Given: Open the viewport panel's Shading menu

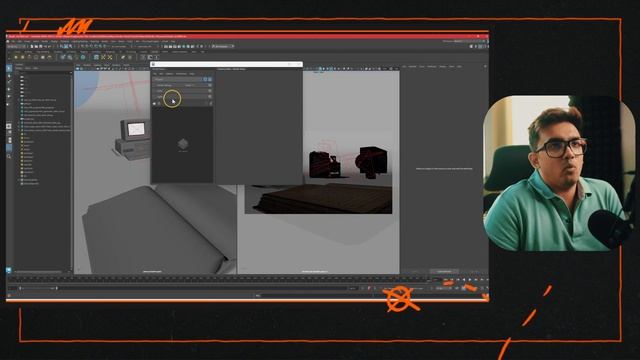Looking at the screenshot, I should pyautogui.click(x=87, y=65).
